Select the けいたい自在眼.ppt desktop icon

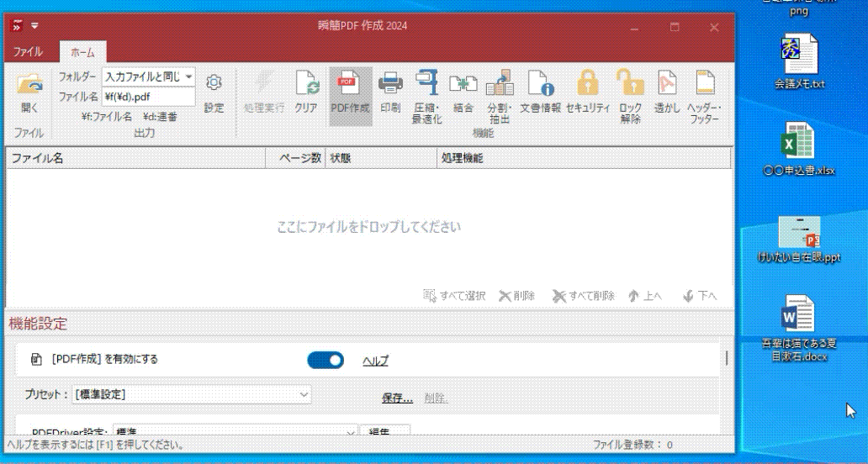coord(799,240)
